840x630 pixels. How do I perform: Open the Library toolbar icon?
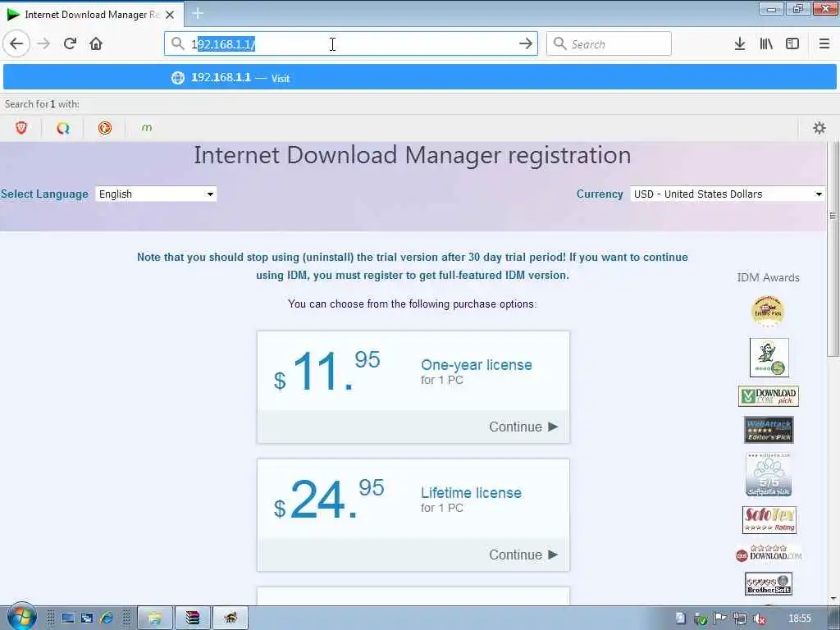pyautogui.click(x=766, y=44)
